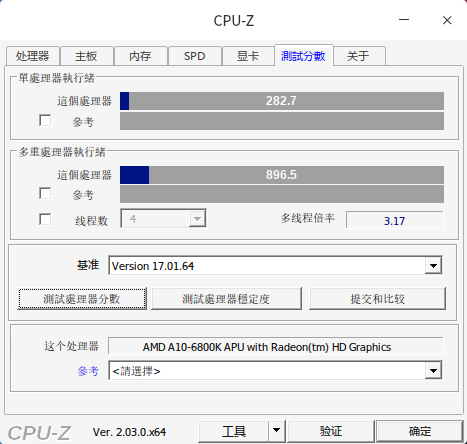This screenshot has width=467, height=444.
Task: Go to the 显卡 tab
Action: 248,56
